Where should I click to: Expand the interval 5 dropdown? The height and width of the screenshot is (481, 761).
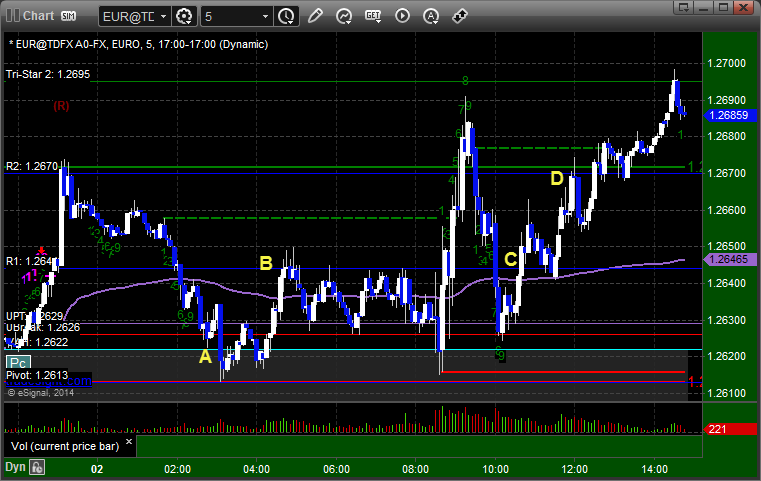pos(236,17)
